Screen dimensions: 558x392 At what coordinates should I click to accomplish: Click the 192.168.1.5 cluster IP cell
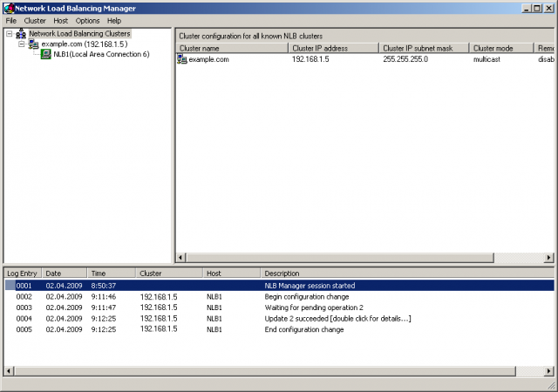[310, 59]
